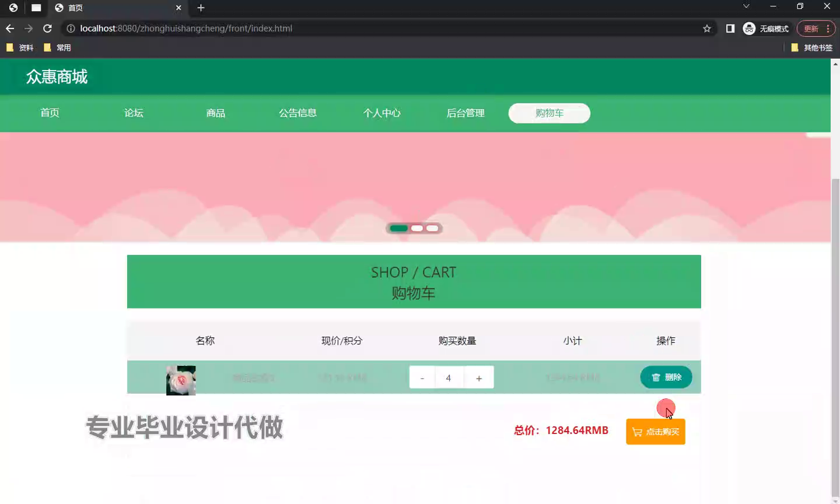The image size is (840, 504).
Task: Click the total price 1284.64RMB
Action: tap(577, 430)
